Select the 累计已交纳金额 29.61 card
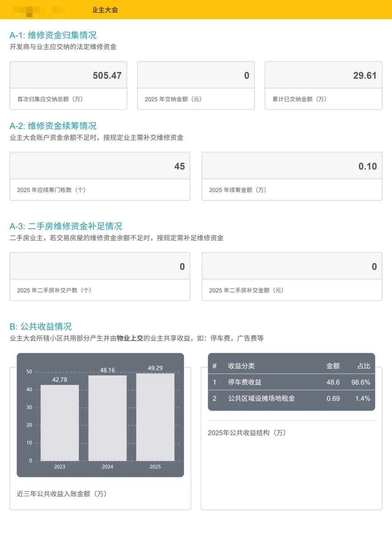The image size is (392, 554). pyautogui.click(x=323, y=85)
